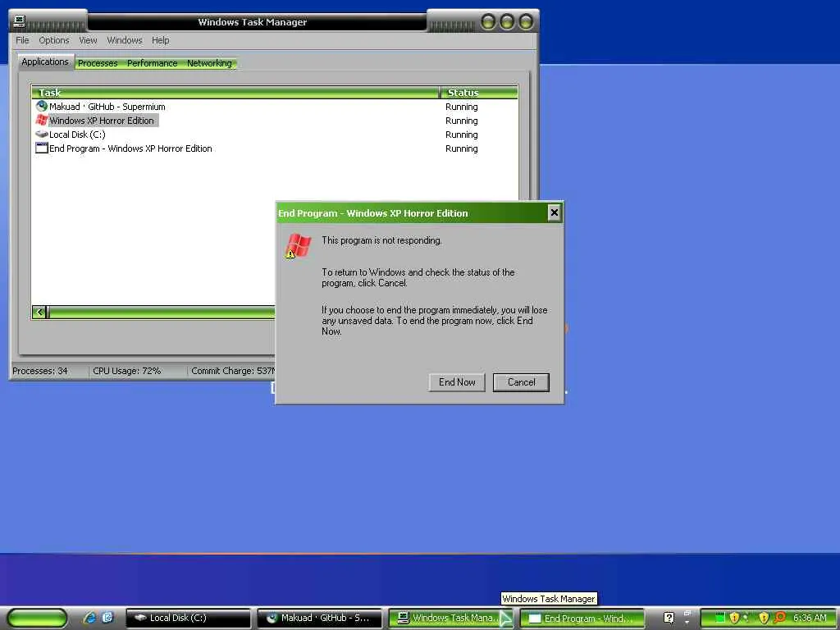Switch to End Program taskbar button
This screenshot has height=630, width=840.
tap(582, 618)
